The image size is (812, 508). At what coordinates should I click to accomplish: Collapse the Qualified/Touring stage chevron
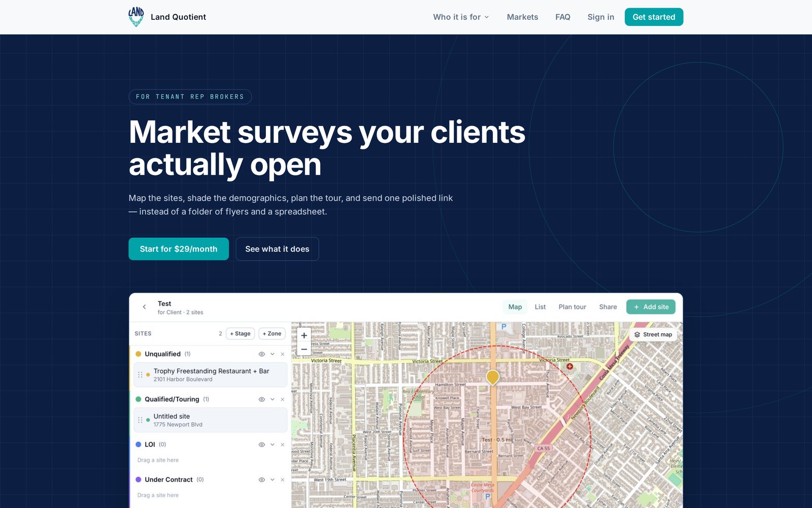(273, 399)
